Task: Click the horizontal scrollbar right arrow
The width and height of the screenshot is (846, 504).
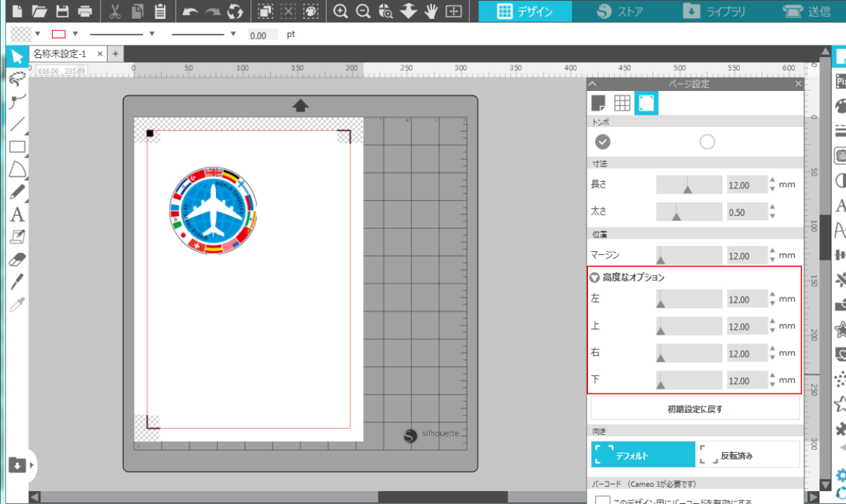Action: (813, 497)
